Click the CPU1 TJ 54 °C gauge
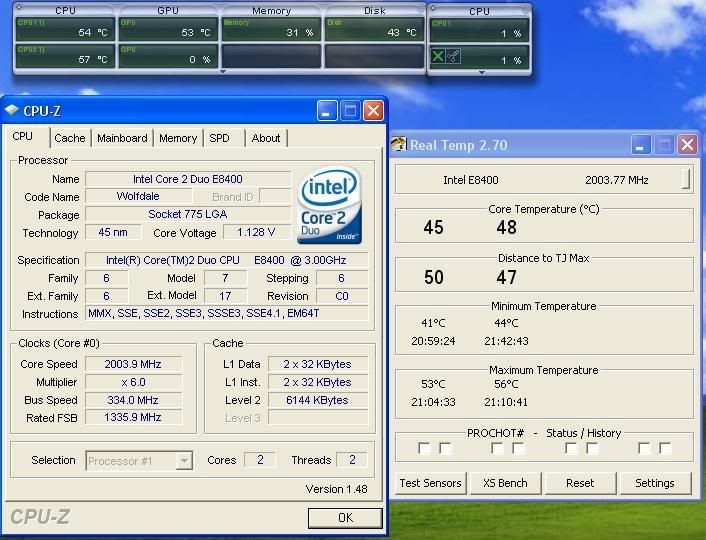Screen dimensions: 706x540 click(x=64, y=29)
